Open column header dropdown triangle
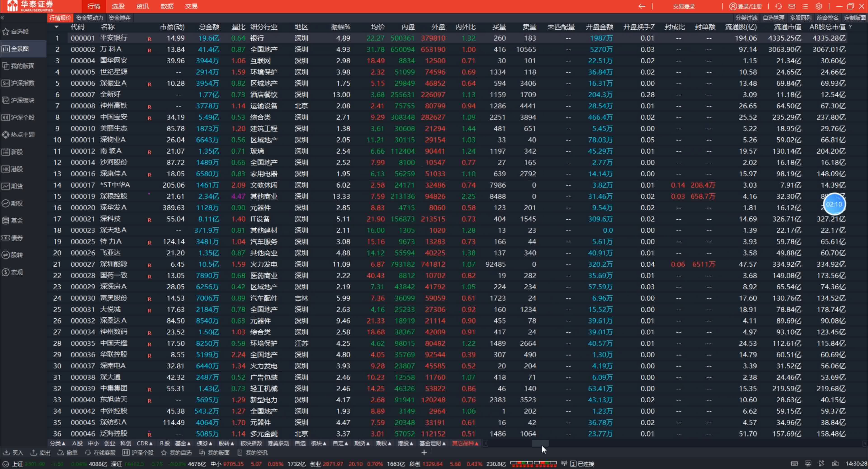 (x=56, y=27)
